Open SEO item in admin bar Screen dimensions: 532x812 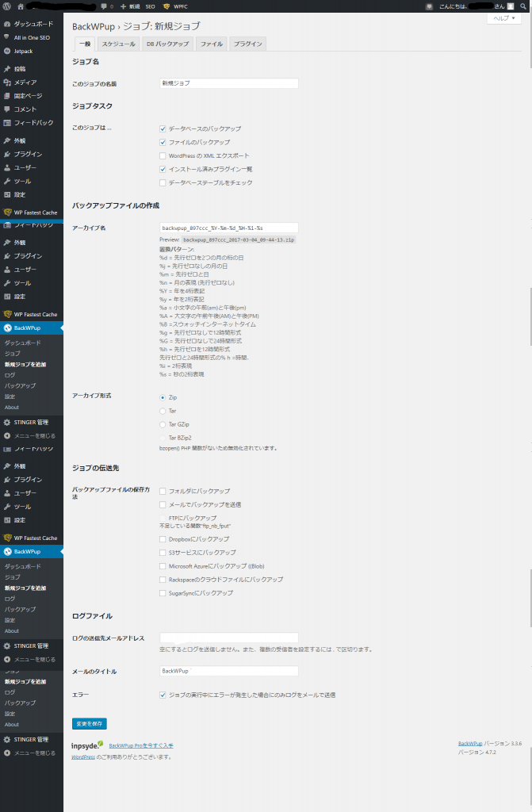pyautogui.click(x=150, y=6)
